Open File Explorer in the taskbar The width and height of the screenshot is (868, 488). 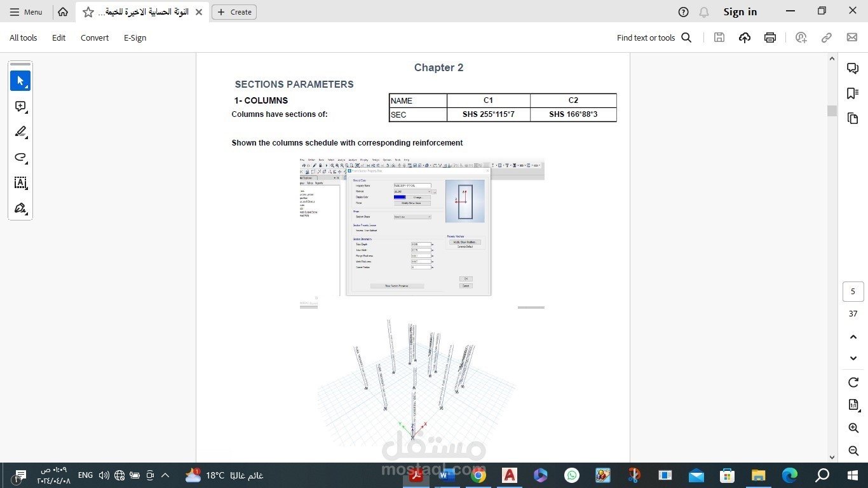click(759, 475)
